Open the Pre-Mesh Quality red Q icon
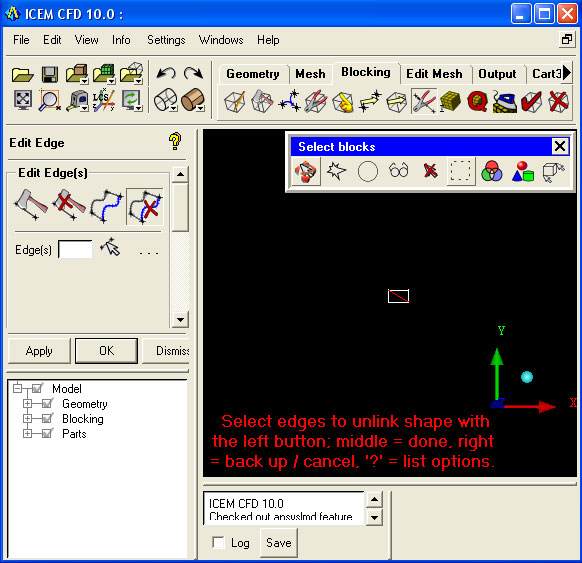Viewport: 582px width, 563px height. [477, 101]
